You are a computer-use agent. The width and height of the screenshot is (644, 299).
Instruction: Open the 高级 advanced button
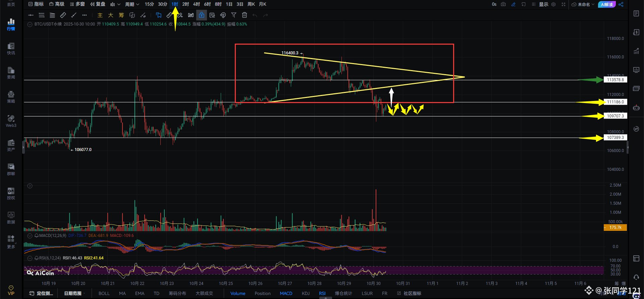pyautogui.click(x=57, y=4)
